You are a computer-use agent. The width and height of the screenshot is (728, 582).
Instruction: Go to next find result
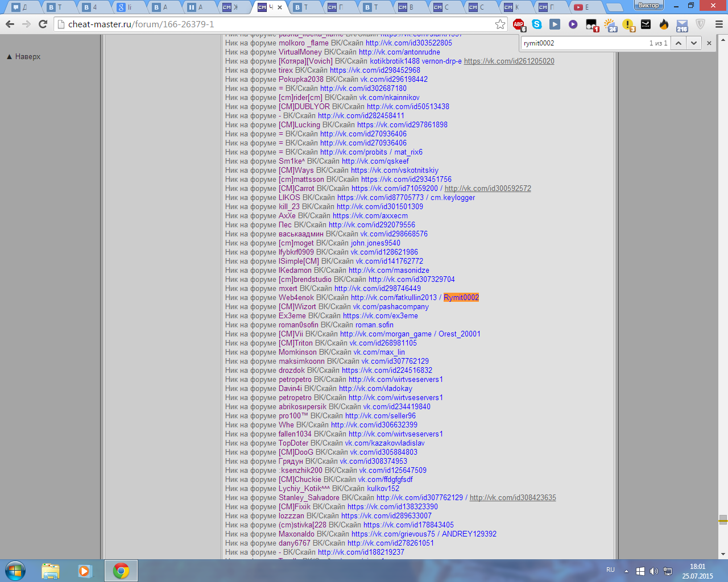point(693,43)
